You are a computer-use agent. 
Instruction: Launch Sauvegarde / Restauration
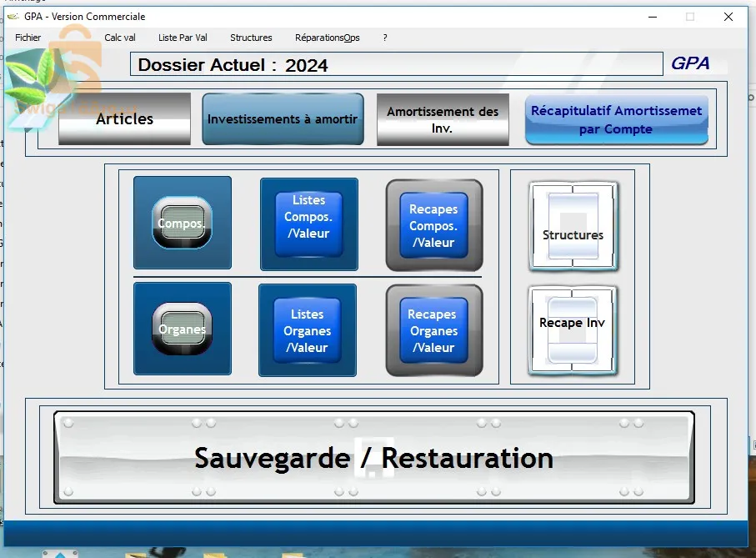click(x=373, y=458)
